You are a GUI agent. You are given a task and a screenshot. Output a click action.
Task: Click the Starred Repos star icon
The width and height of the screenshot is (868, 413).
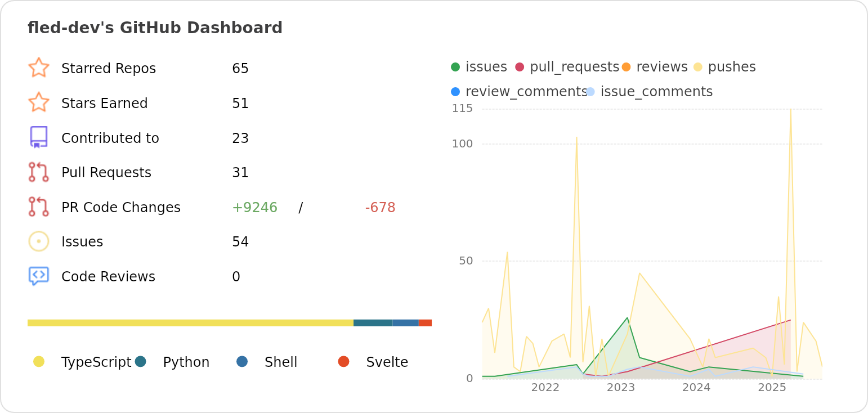39,68
